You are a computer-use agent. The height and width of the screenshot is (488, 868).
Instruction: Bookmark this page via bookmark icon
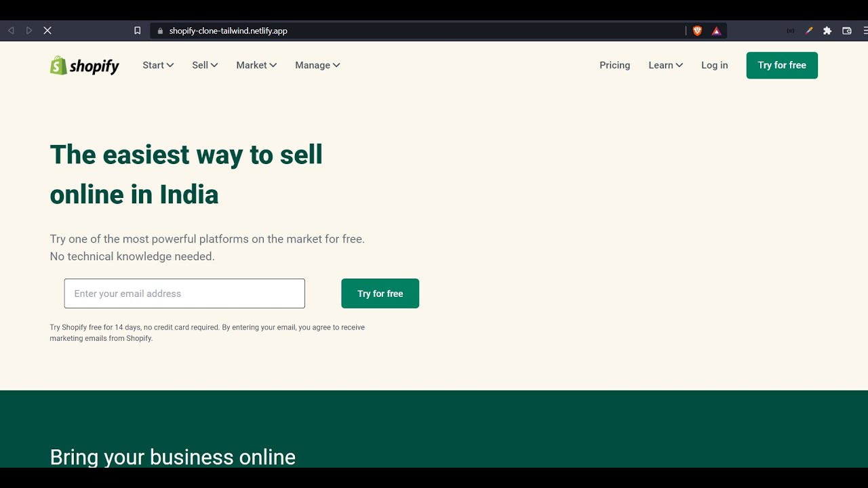(x=137, y=30)
